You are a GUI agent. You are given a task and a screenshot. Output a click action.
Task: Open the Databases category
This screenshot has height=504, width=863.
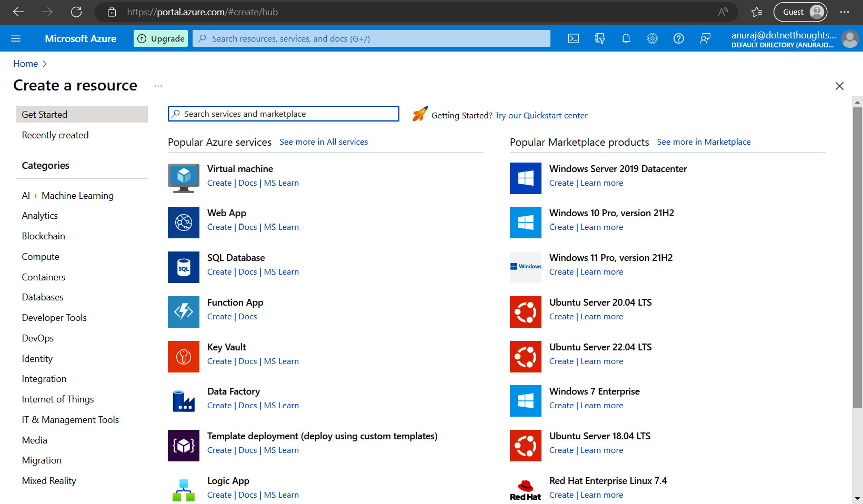point(43,297)
